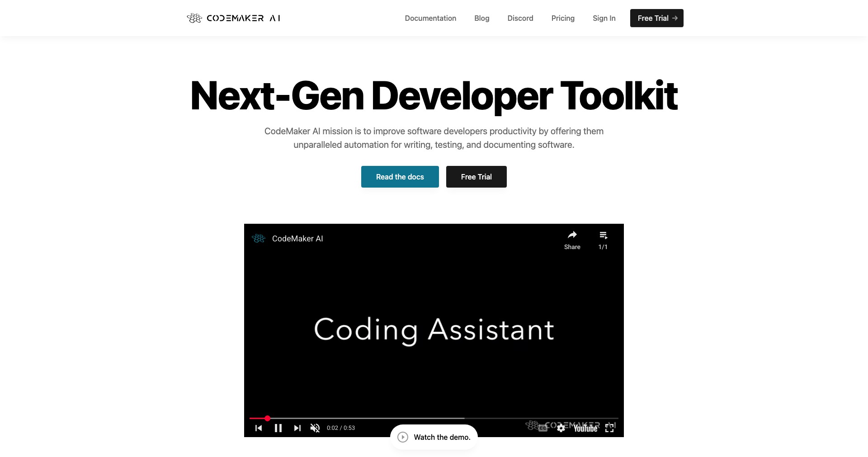Viewport: 868px width, 457px height.
Task: Click the CodeMaker AI channel avatar in video
Action: 259,238
